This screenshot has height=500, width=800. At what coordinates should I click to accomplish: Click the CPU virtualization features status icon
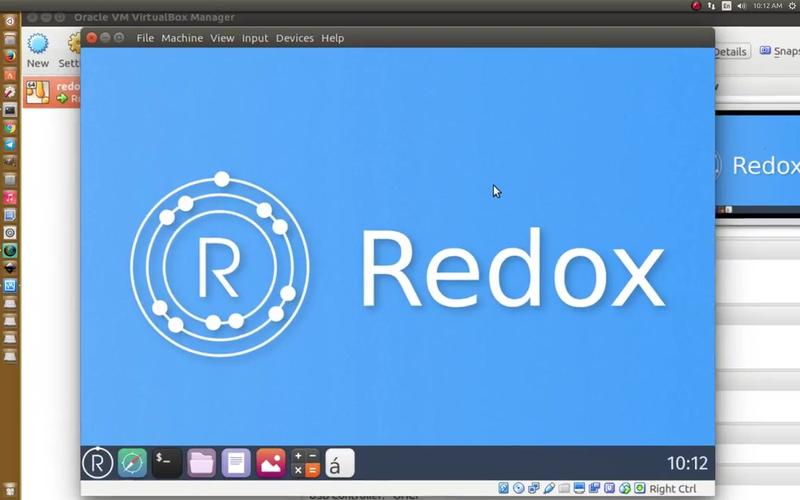tap(609, 488)
